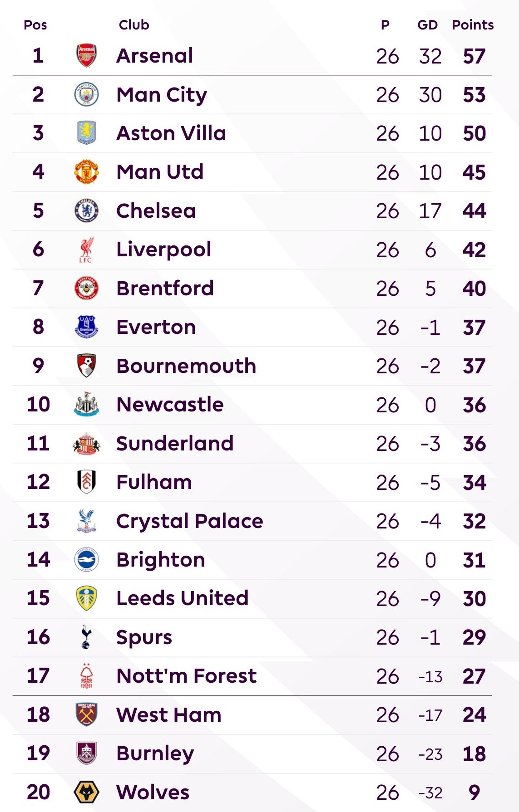This screenshot has width=519, height=812.
Task: Select the Brighton club badge
Action: (86, 560)
